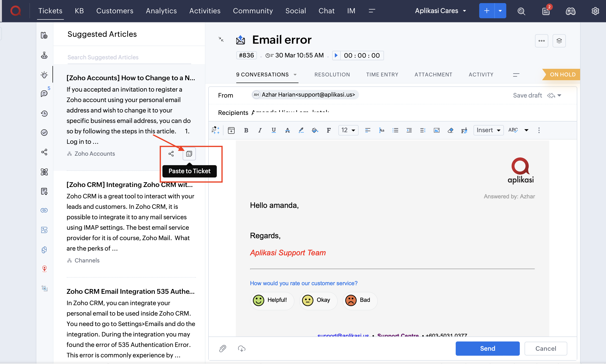Switch to the Activity tab
Viewport: 606px width, 364px height.
pyautogui.click(x=481, y=75)
